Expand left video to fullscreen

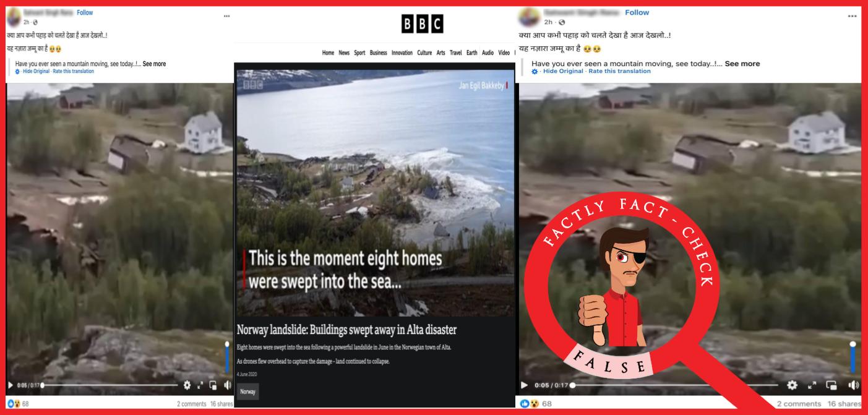pos(200,385)
